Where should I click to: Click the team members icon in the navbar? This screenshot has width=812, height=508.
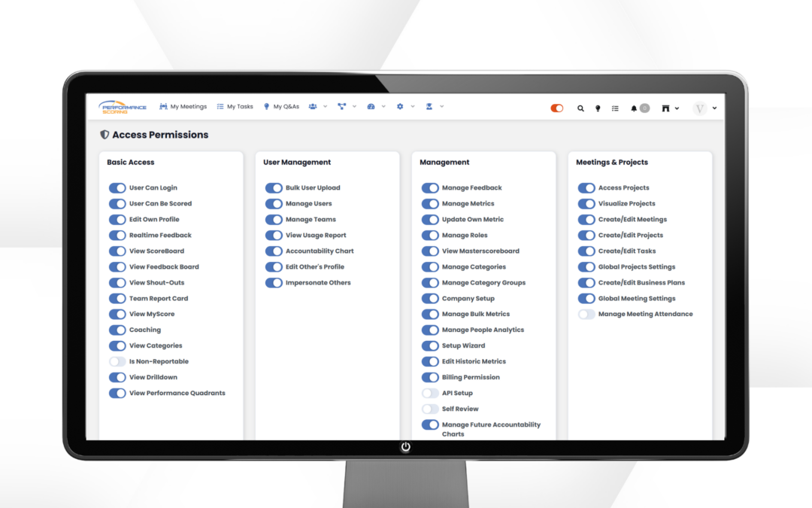[x=313, y=106]
